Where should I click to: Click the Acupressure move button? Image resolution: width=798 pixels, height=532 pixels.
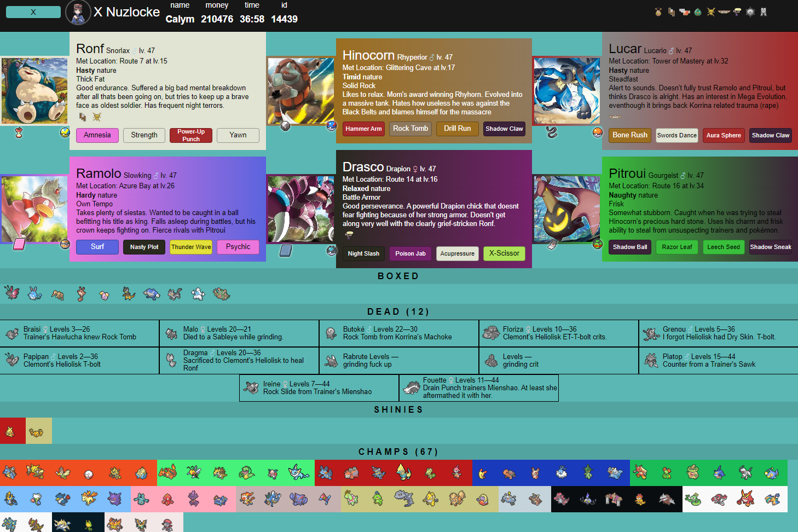pyautogui.click(x=457, y=253)
